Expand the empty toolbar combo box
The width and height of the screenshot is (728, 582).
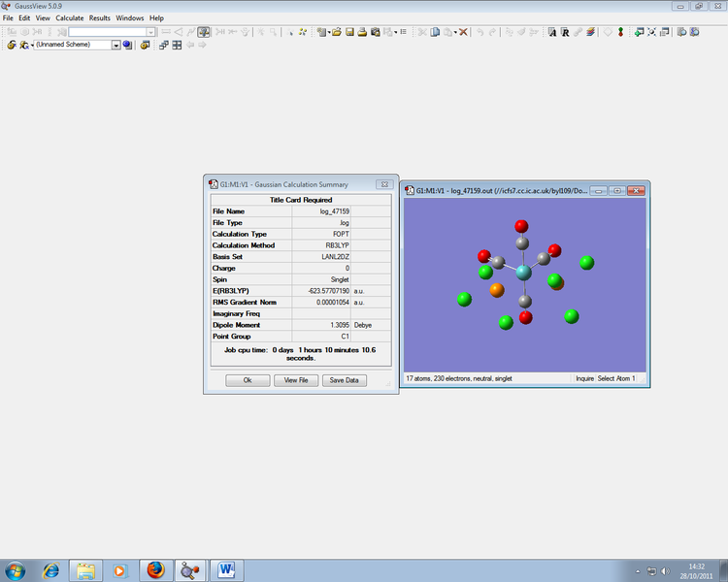[150, 32]
